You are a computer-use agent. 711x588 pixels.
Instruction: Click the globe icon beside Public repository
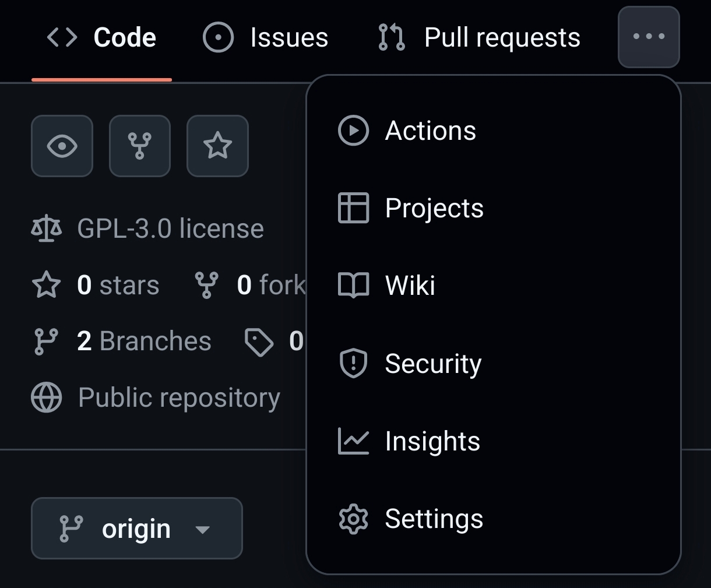click(x=47, y=398)
